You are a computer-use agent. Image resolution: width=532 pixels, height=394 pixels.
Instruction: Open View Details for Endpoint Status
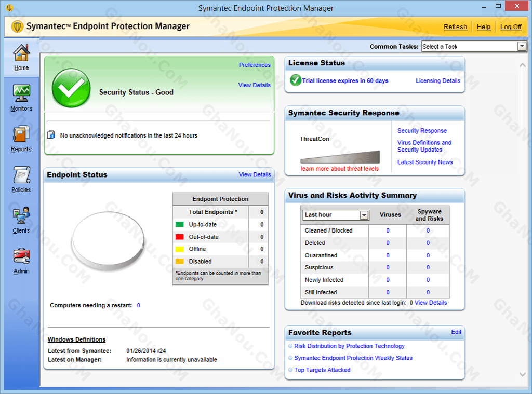[255, 174]
